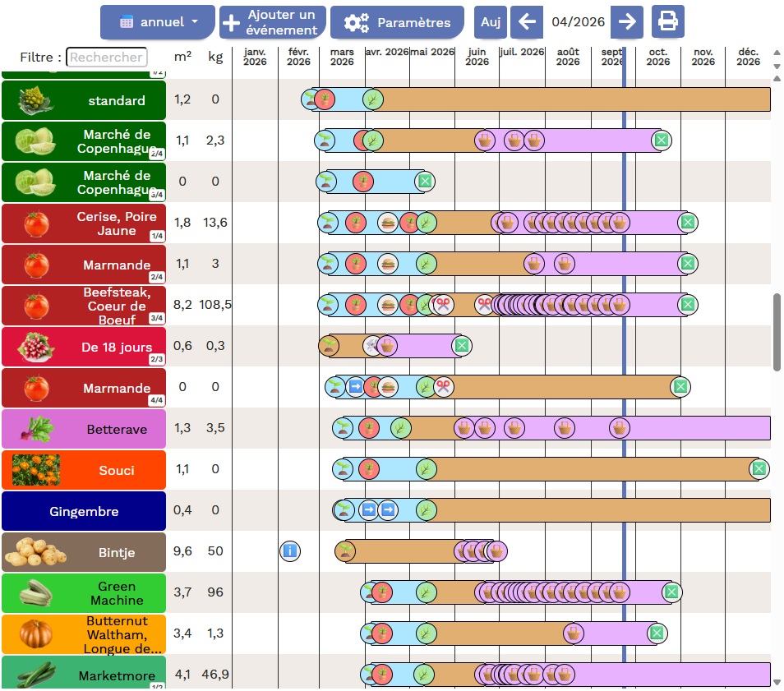Image resolution: width=784 pixels, height=691 pixels.
Task: Open Paramètres settings
Action: click(397, 22)
